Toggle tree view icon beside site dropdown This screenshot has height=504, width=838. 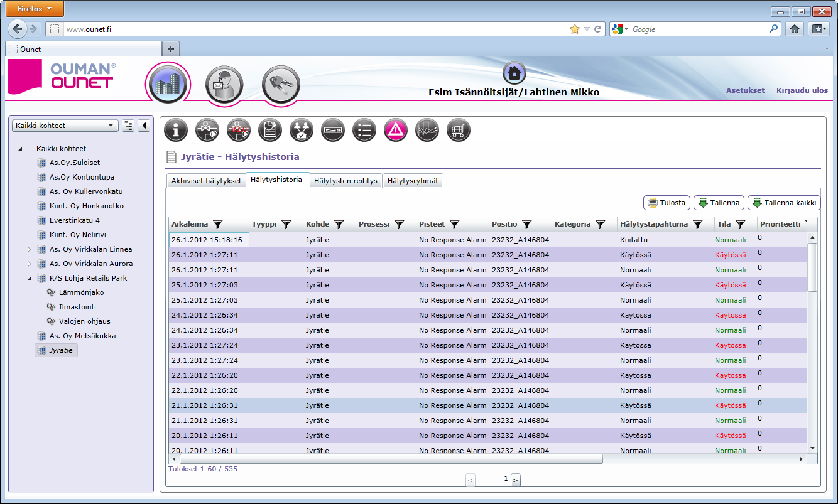[x=129, y=126]
